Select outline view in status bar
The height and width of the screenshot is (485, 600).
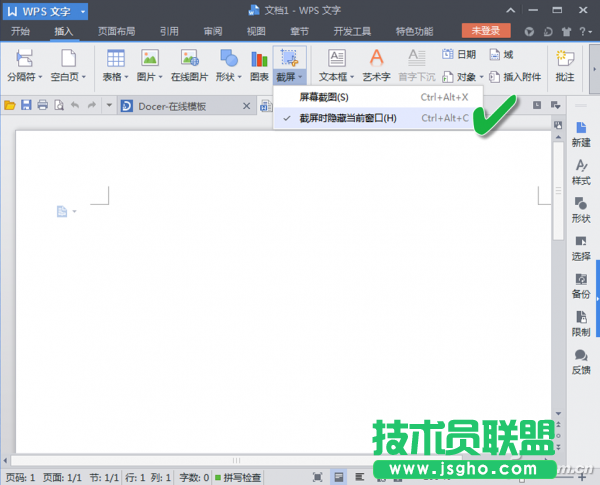[359, 477]
